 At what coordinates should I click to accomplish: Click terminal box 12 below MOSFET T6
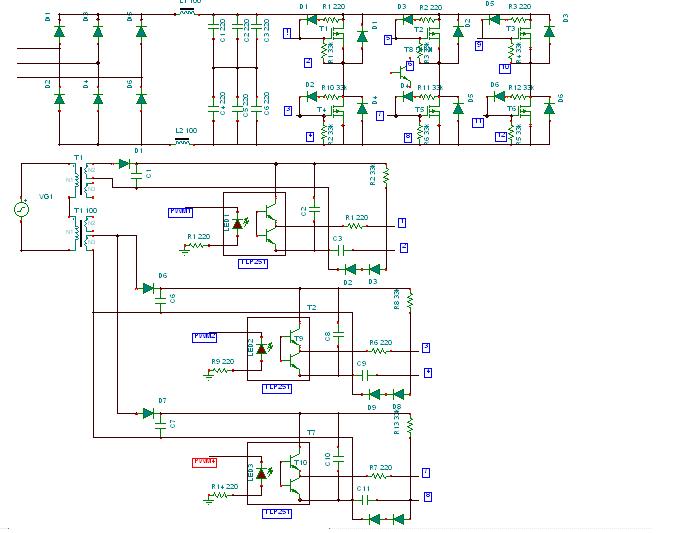click(x=501, y=136)
